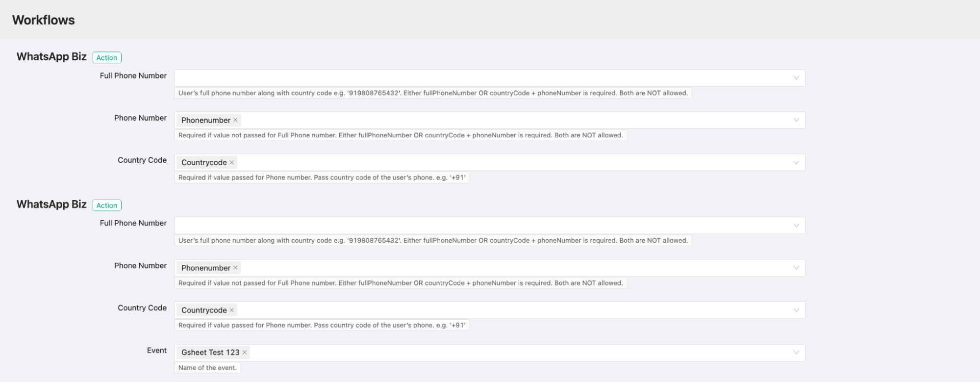Expand the Event dropdown chevron
The image size is (980, 382).
(796, 352)
